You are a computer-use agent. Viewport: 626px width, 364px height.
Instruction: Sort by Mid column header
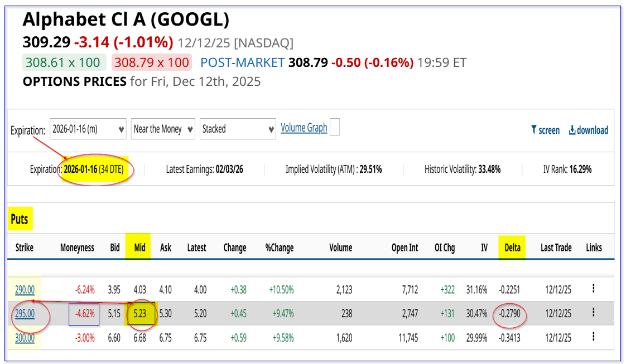(x=139, y=247)
